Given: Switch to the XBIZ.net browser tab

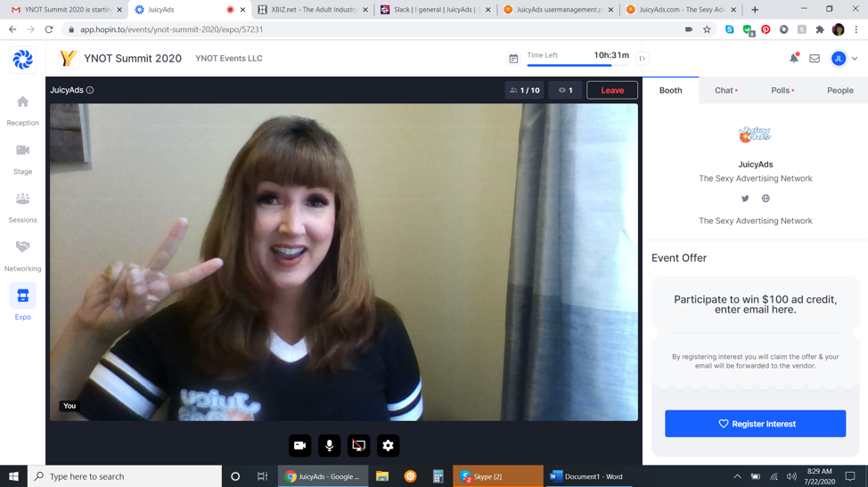Looking at the screenshot, I should point(314,10).
